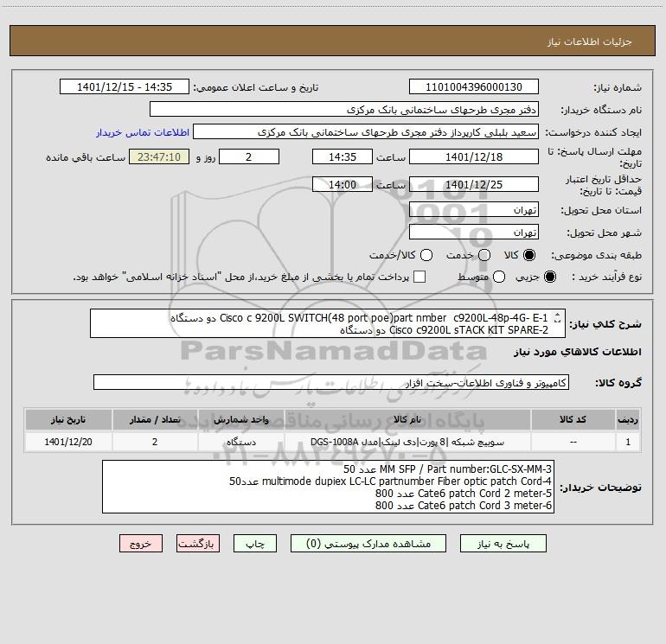Viewport: 666px width, 644px height.
Task: Select the خدمت radio button
Action: (484, 255)
